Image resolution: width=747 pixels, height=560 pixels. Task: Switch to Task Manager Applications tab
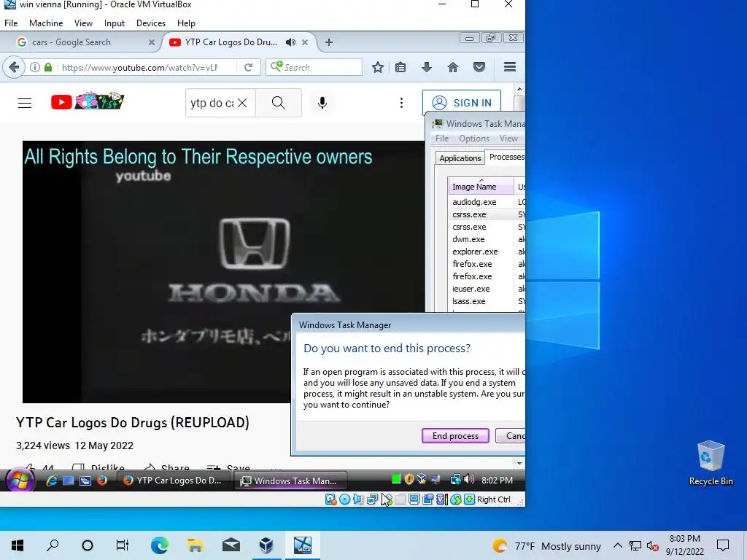coord(460,158)
